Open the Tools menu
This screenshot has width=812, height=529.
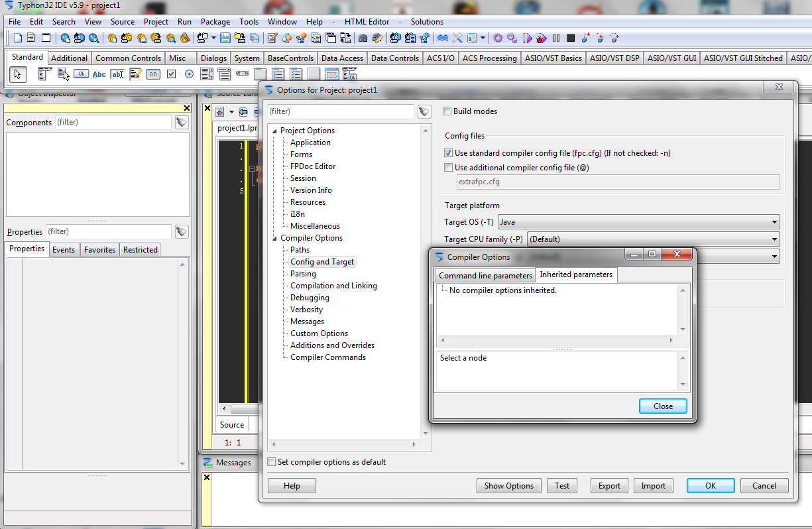tap(249, 22)
